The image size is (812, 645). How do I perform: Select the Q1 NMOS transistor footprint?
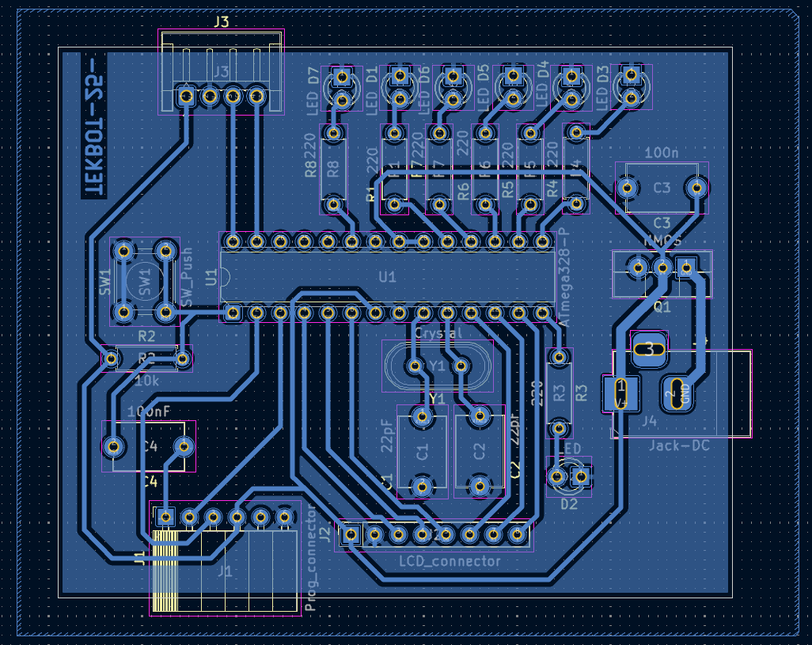click(x=662, y=274)
